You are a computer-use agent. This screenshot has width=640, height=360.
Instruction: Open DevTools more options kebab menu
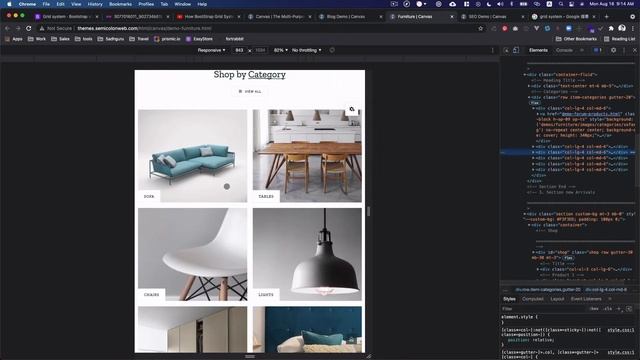(624, 50)
